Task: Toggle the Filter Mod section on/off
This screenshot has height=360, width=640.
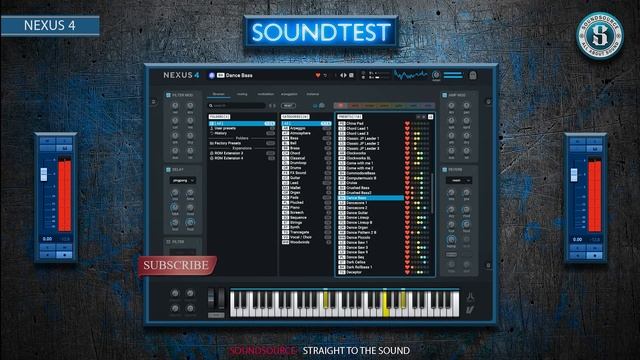Action: click(168, 95)
